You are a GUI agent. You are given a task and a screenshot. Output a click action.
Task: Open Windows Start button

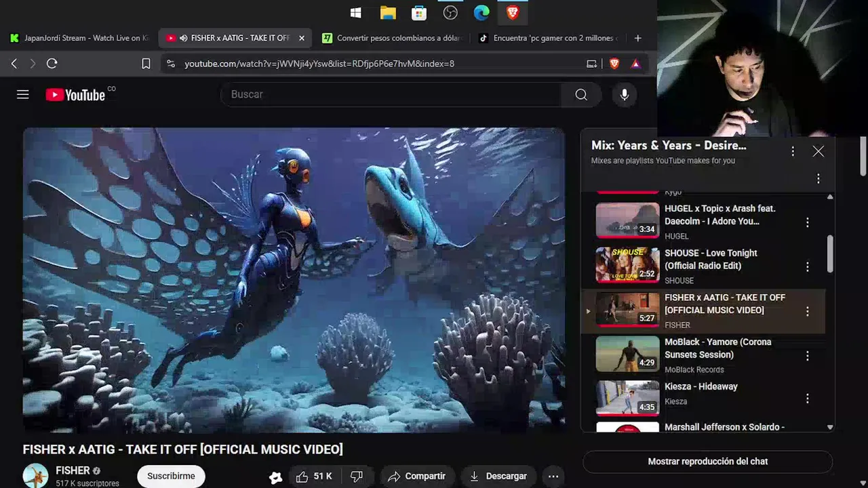tap(355, 13)
